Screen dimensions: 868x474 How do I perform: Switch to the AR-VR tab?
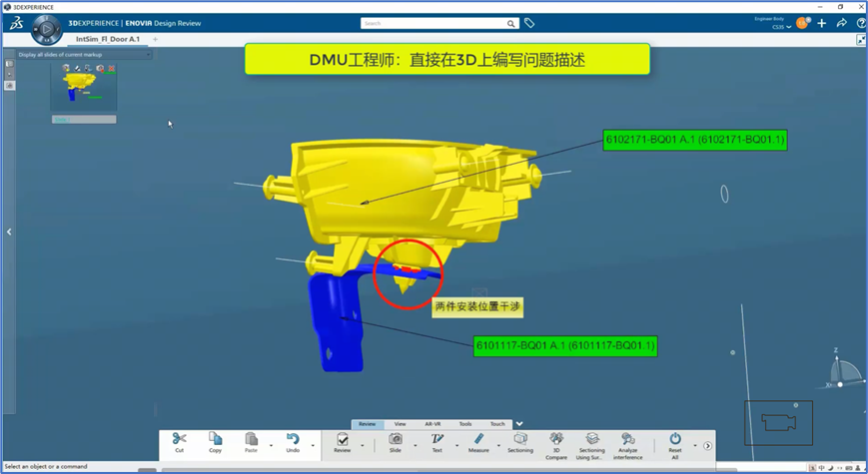click(433, 424)
